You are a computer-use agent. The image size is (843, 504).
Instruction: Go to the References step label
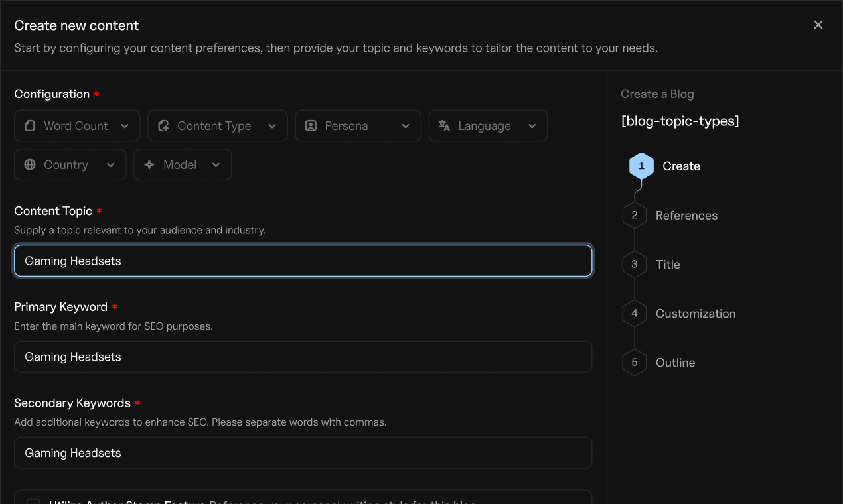[686, 216]
